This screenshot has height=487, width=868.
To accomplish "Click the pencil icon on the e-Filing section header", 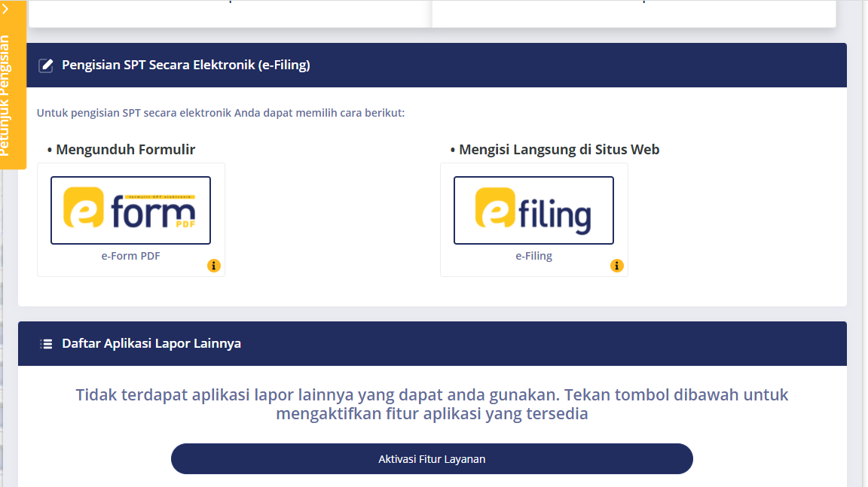I will click(46, 65).
